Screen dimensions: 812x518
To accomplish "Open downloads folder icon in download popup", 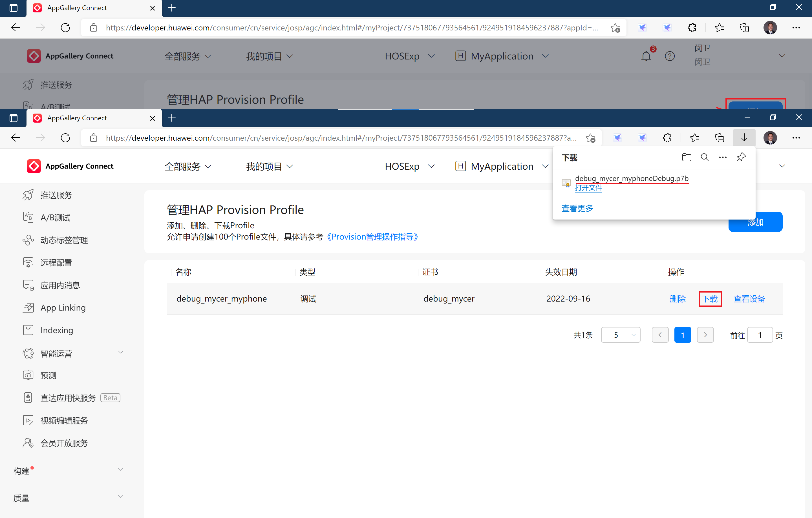I will pos(687,157).
